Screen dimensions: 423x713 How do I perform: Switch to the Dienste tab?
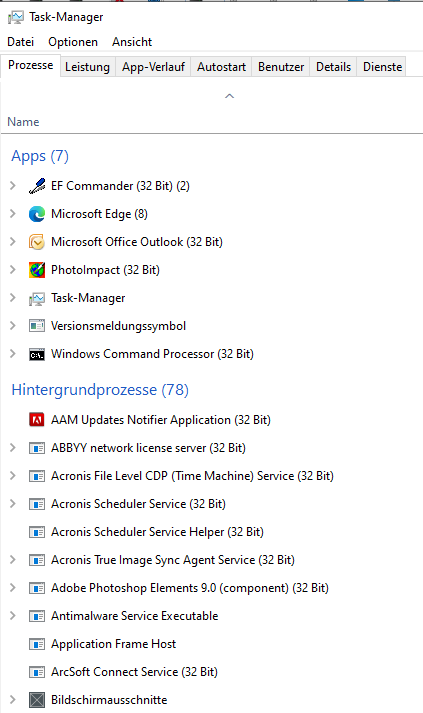(x=383, y=67)
